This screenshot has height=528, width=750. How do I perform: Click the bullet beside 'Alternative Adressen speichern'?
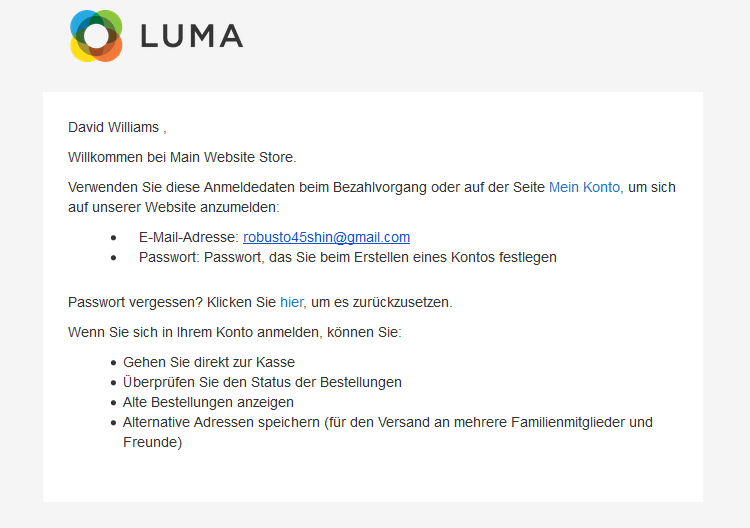coord(113,423)
